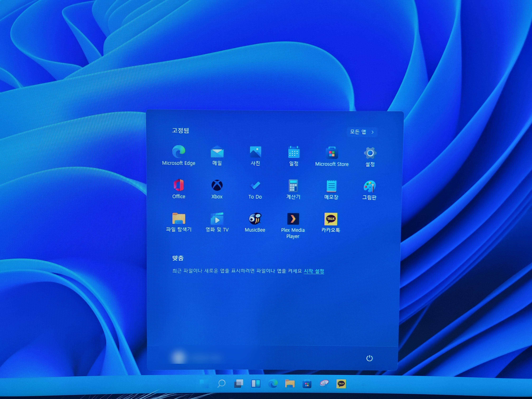Open Microsoft Edge from the pinned apps

(x=179, y=155)
